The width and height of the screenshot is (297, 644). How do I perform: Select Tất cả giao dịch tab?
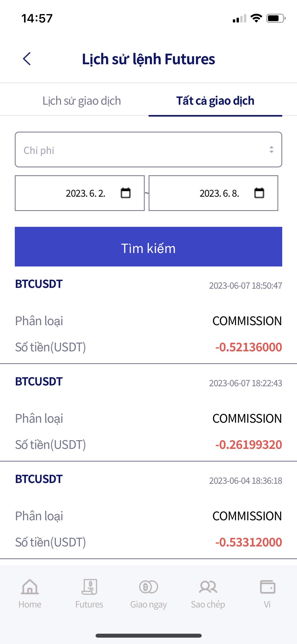pos(215,101)
